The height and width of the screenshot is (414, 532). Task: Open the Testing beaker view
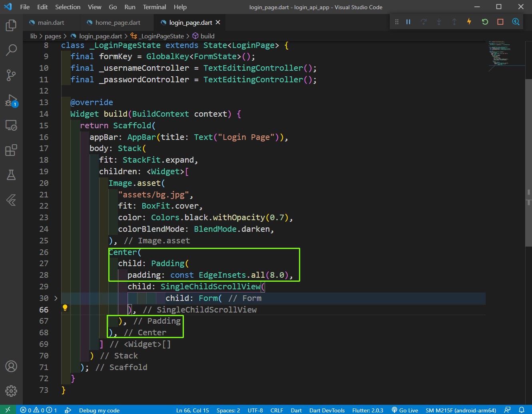11,175
